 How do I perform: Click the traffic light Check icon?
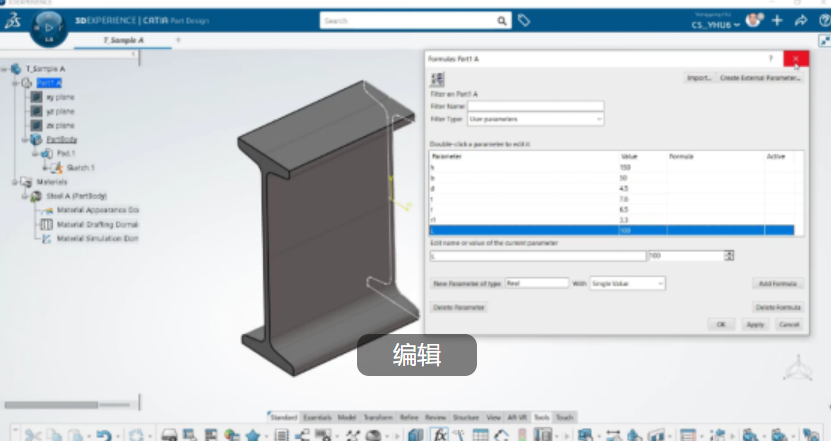pos(522,436)
